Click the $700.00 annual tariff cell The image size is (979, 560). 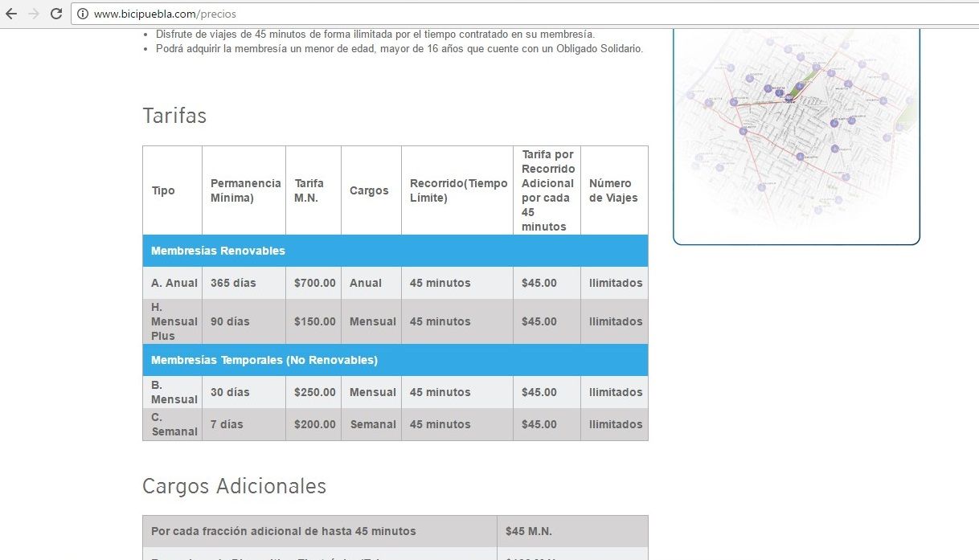(313, 283)
